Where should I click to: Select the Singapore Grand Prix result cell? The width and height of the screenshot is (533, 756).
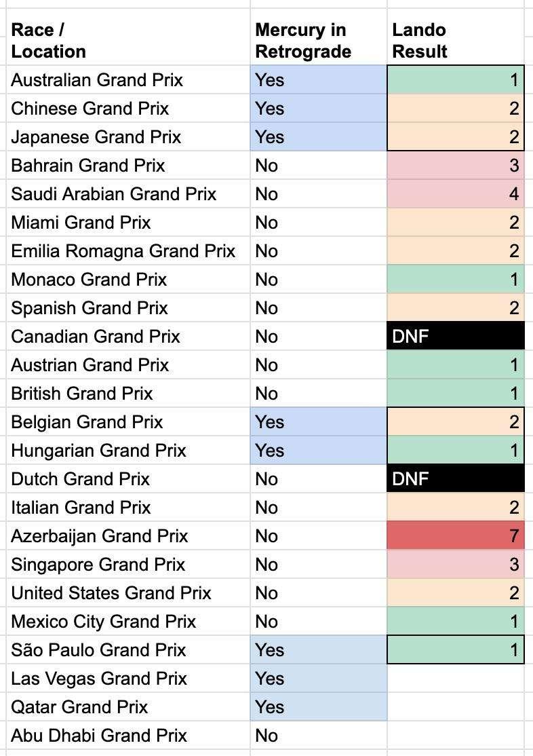click(456, 565)
